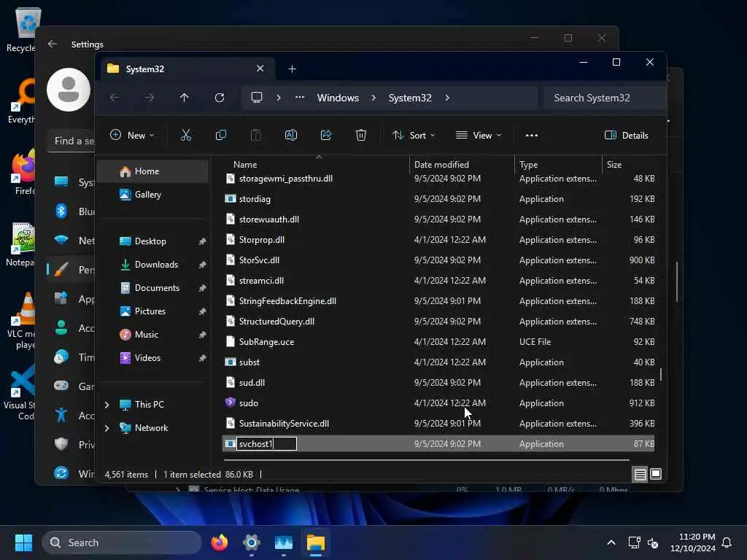Refresh the System32 folder view
This screenshot has width=747, height=560.
tap(220, 98)
